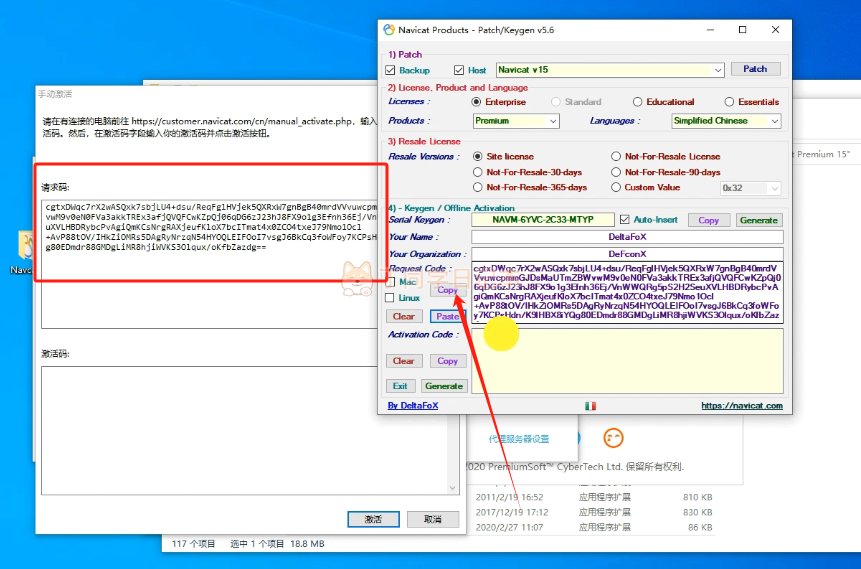Enable the Mac checkbox
861x569 pixels.
(390, 282)
